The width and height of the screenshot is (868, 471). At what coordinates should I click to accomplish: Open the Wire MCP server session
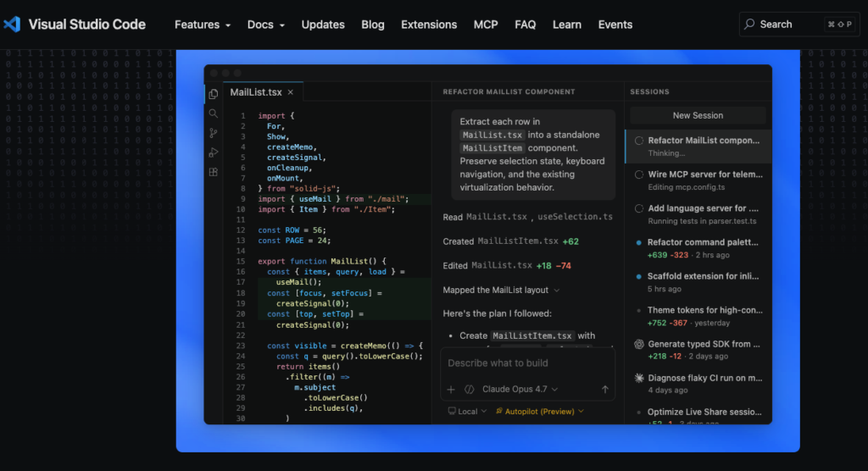pyautogui.click(x=698, y=180)
